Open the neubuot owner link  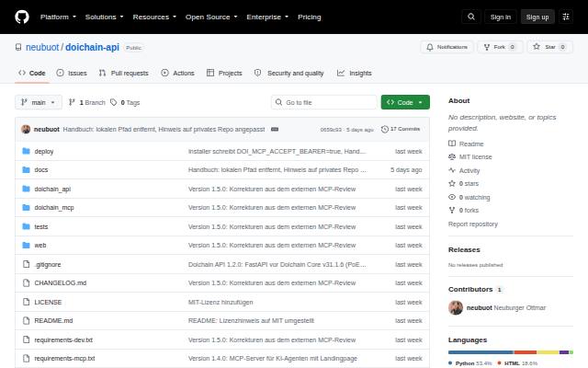[x=42, y=47]
